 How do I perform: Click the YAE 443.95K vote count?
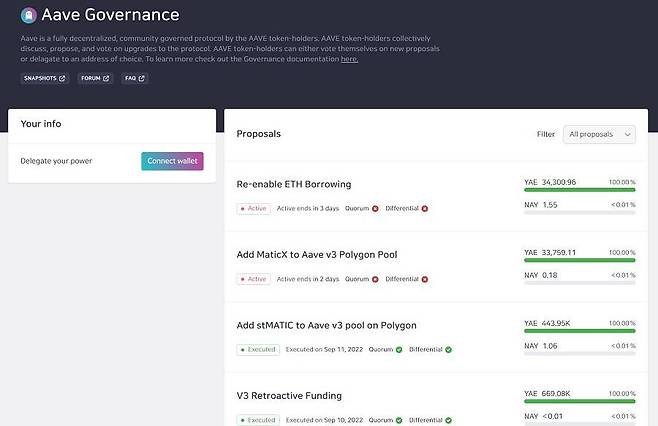click(x=547, y=323)
